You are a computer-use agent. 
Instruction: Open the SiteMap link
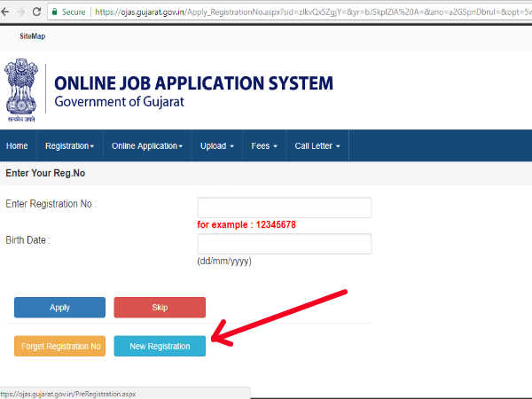[x=32, y=36]
